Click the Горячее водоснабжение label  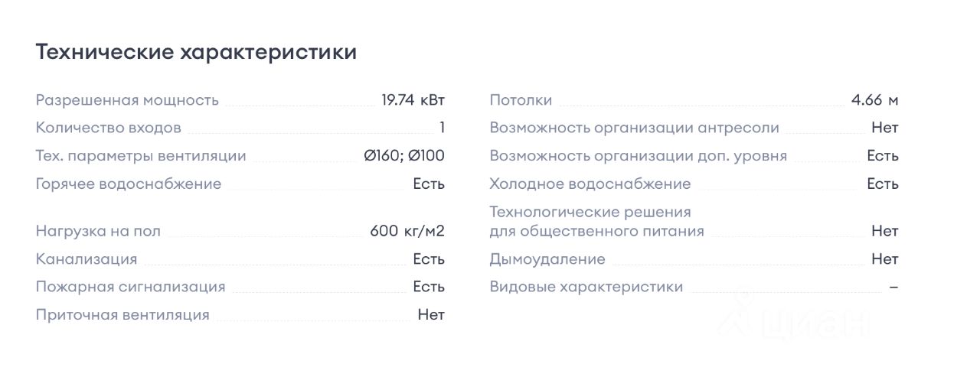point(129,184)
